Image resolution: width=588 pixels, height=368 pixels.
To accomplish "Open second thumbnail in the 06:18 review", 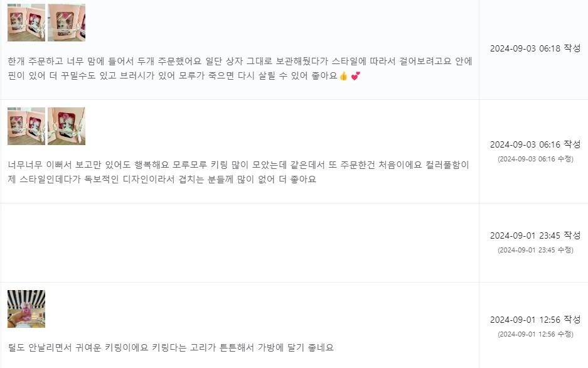I will (x=67, y=23).
